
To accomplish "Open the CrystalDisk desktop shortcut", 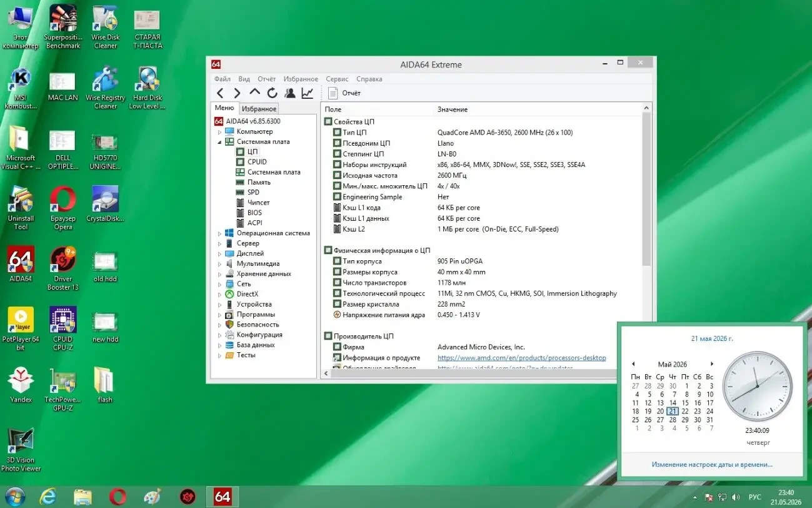I will coord(105,205).
